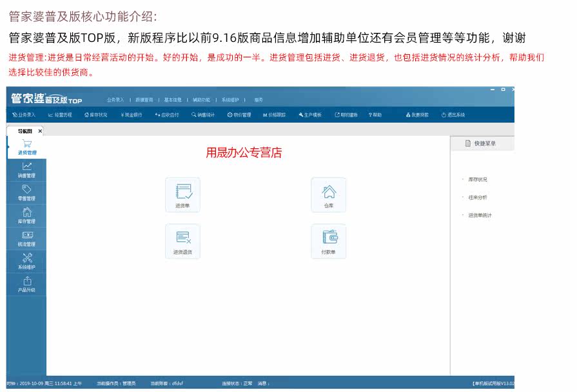
Task: Click 经营历程 toolbar button
Action: click(60, 115)
